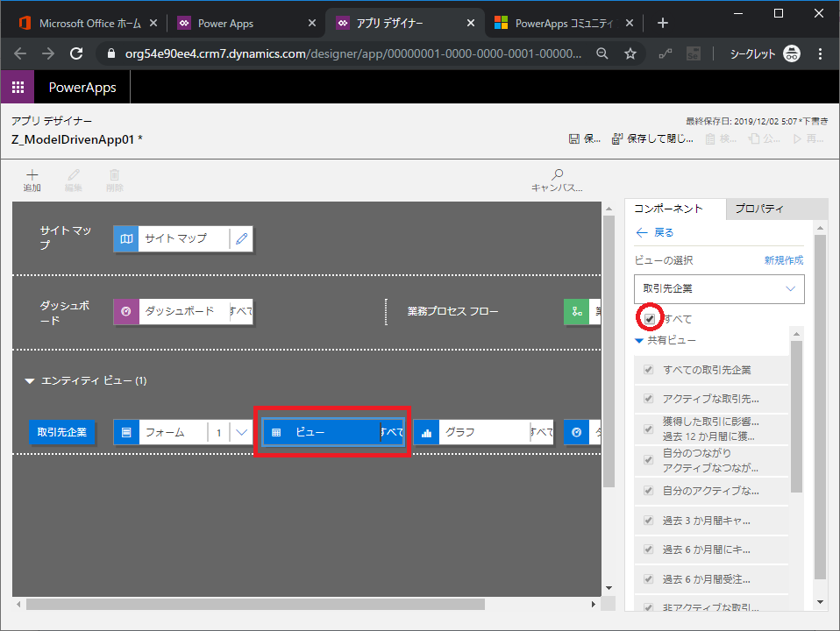Click the 再生 play icon

coord(797,138)
